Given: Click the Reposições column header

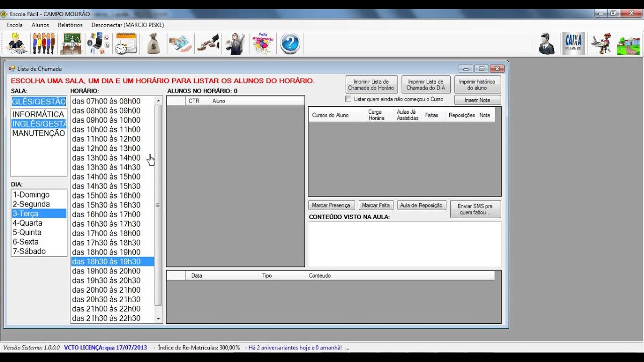Looking at the screenshot, I should (461, 115).
